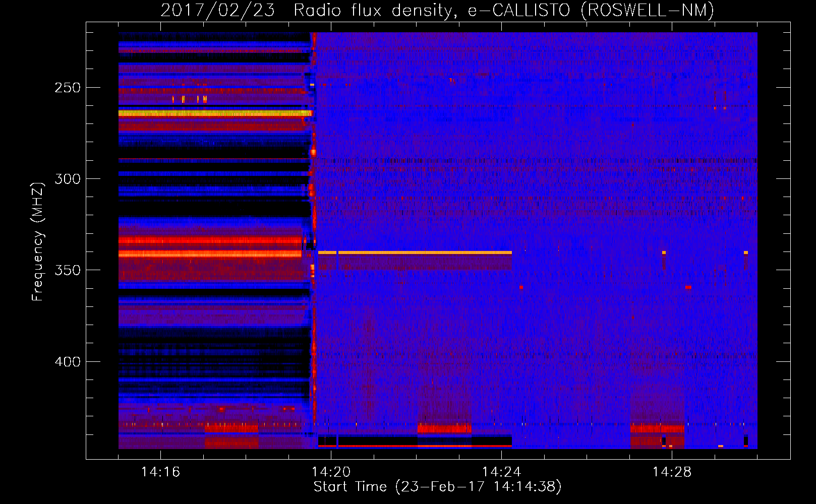Click the 'Start Time (23-Feb-17 14:14:38)' label

coord(437,487)
